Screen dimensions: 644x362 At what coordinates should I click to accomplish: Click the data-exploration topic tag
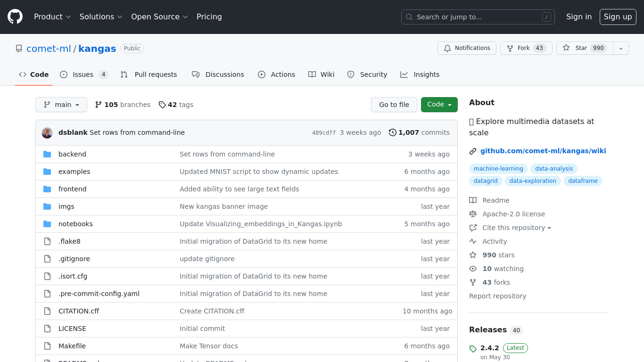533,181
